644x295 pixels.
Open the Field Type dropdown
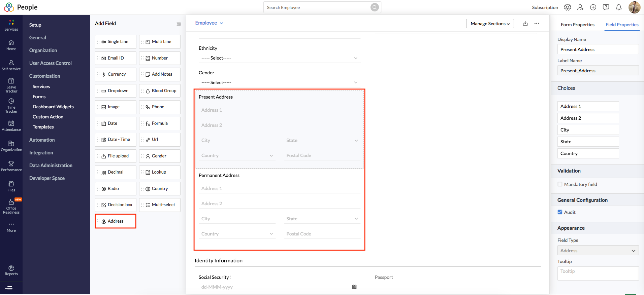[598, 251]
